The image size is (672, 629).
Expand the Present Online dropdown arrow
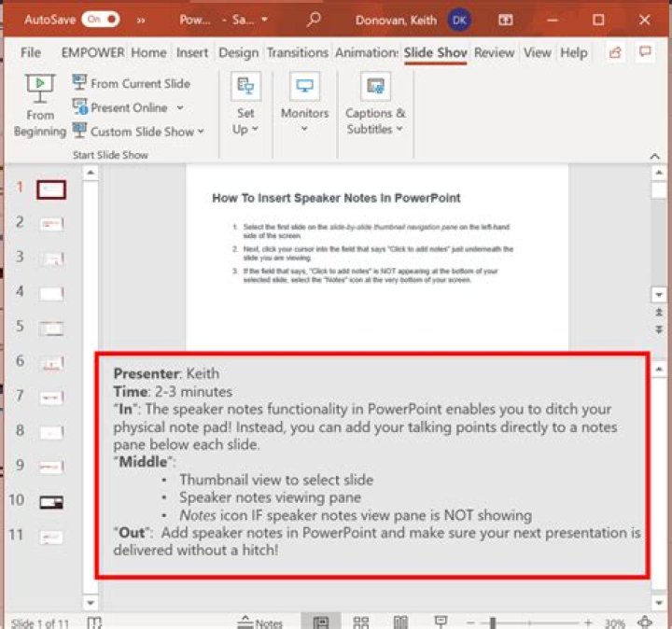coord(180,107)
